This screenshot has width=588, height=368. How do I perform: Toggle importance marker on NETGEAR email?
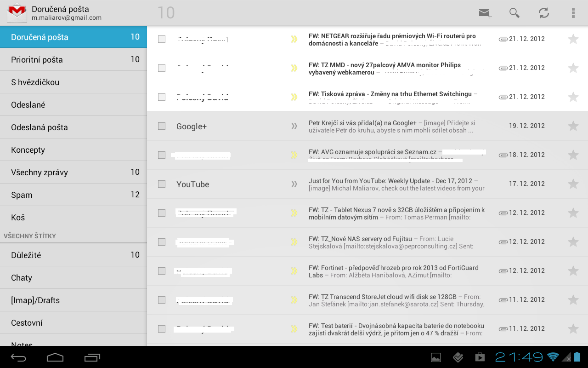click(x=294, y=39)
